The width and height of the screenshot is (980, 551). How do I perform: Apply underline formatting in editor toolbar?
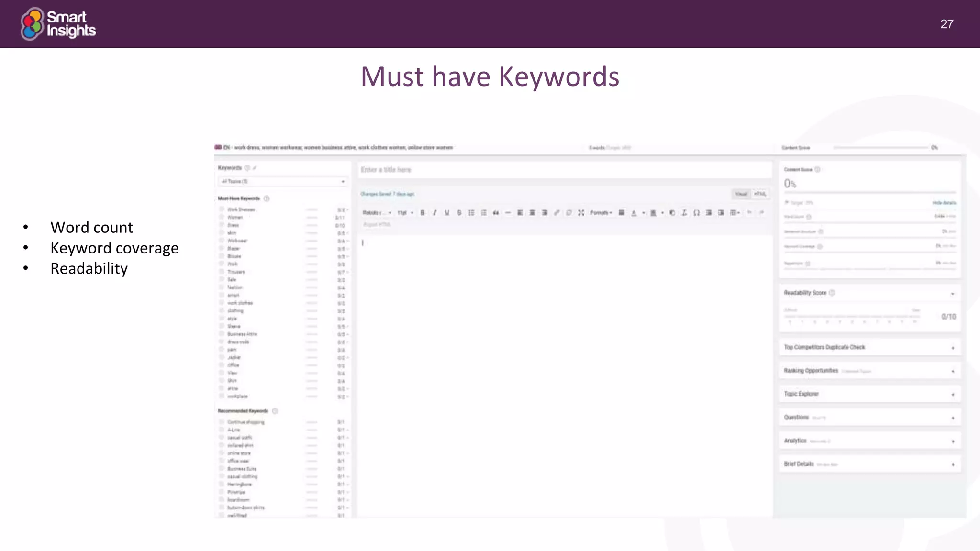coord(447,213)
